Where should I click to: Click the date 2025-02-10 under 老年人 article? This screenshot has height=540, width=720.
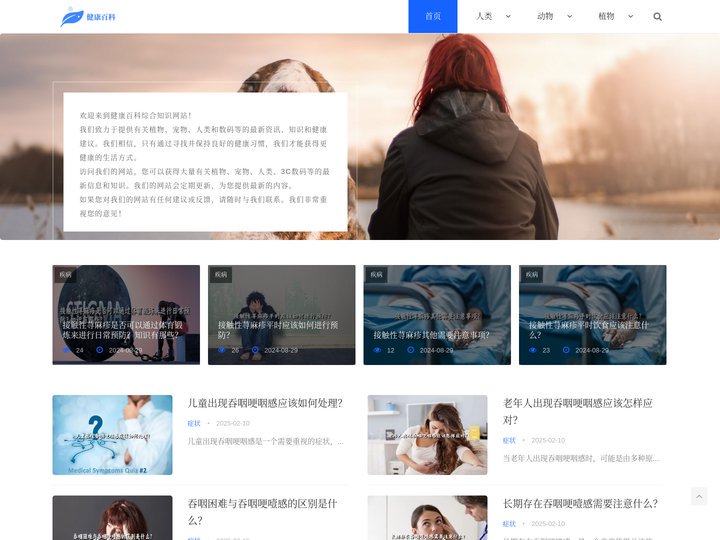point(548,440)
